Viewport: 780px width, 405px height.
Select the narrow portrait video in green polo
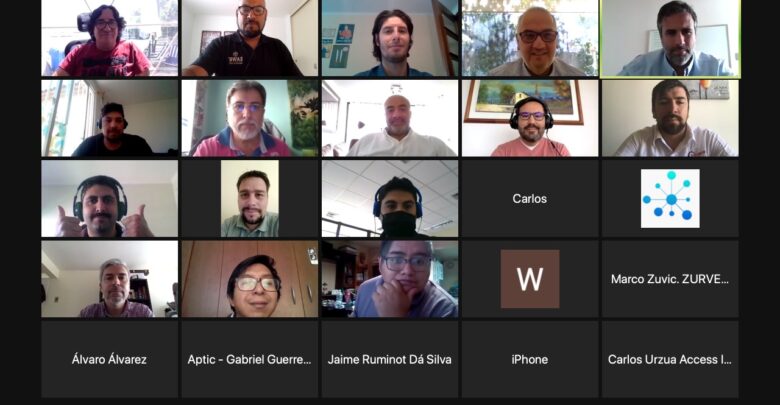pos(250,199)
